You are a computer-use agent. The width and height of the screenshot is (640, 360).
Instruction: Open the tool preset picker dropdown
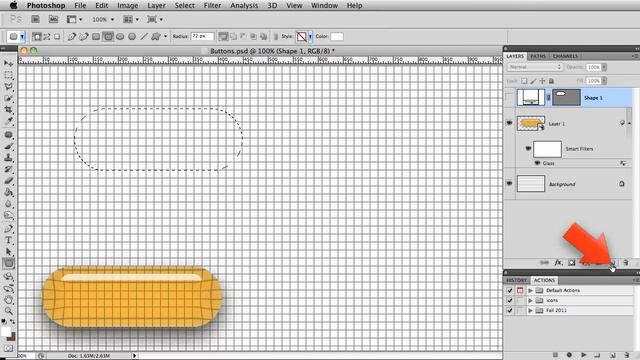pyautogui.click(x=22, y=37)
